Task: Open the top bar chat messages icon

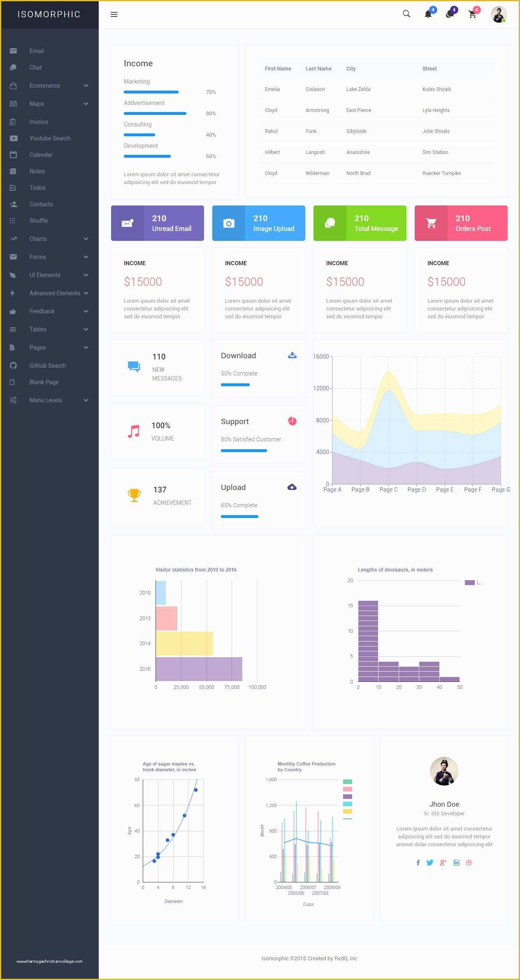Action: (450, 14)
